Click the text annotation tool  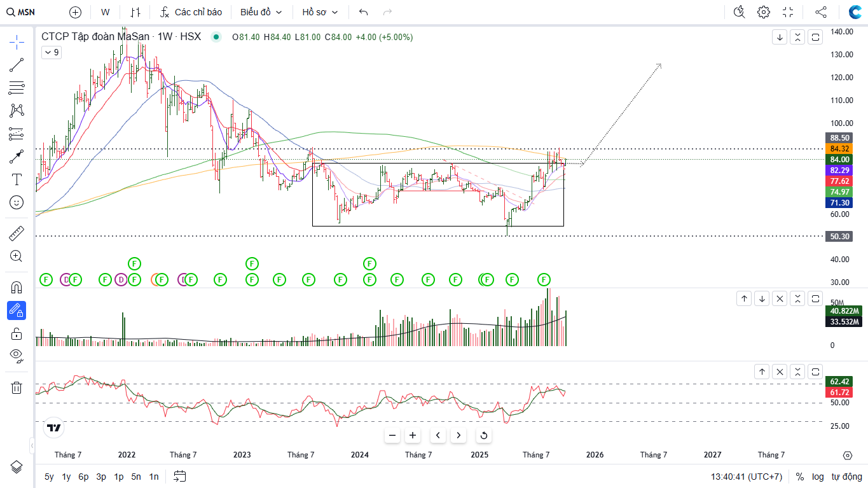click(17, 179)
